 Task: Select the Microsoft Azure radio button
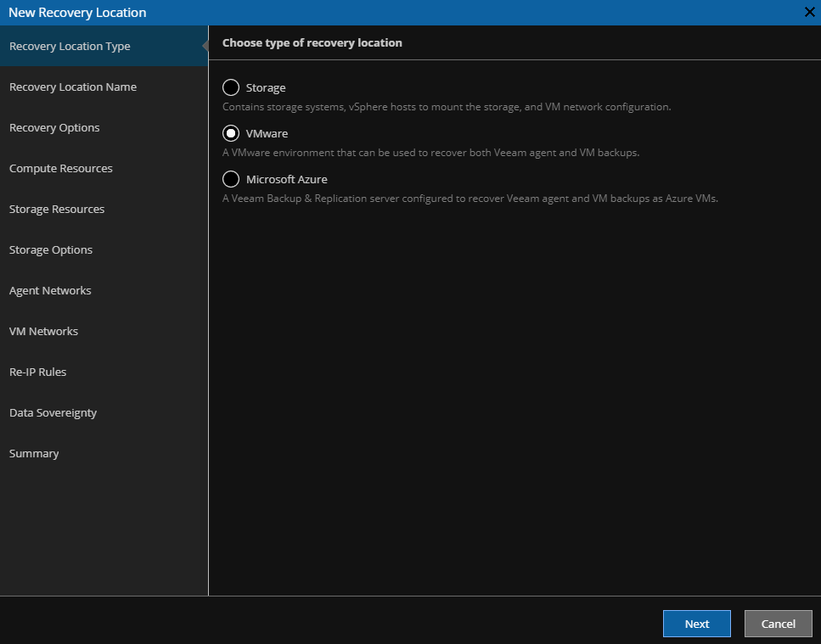231,179
